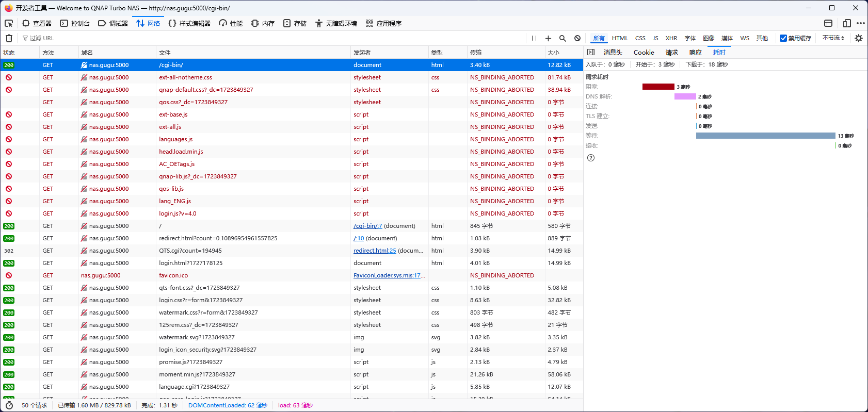This screenshot has width=868, height=412.
Task: Clear the network request list (trash icon)
Action: tap(9, 38)
